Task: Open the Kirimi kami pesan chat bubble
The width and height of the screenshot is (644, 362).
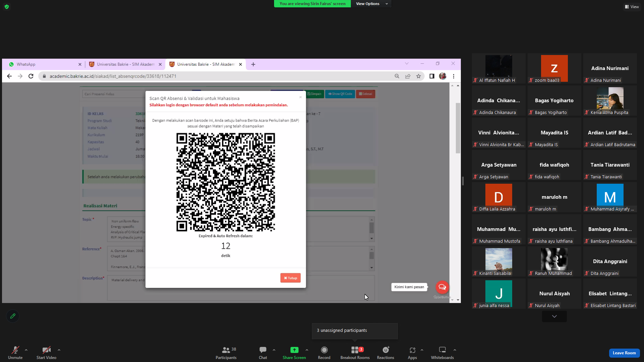Action: 442,287
